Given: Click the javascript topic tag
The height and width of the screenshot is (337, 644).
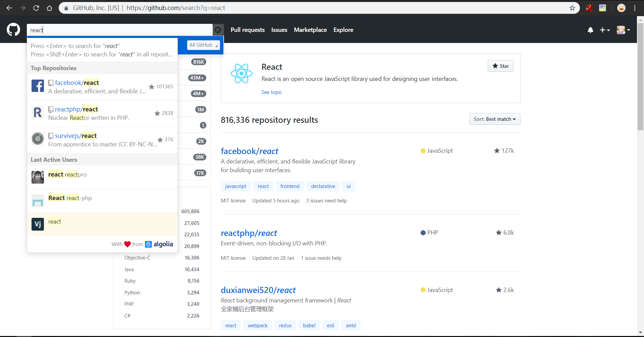Looking at the screenshot, I should click(x=235, y=186).
